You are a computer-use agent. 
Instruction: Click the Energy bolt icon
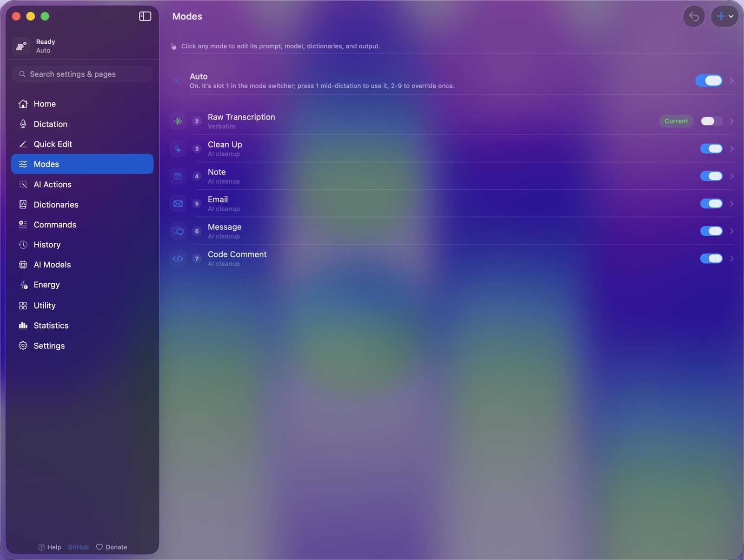point(23,285)
